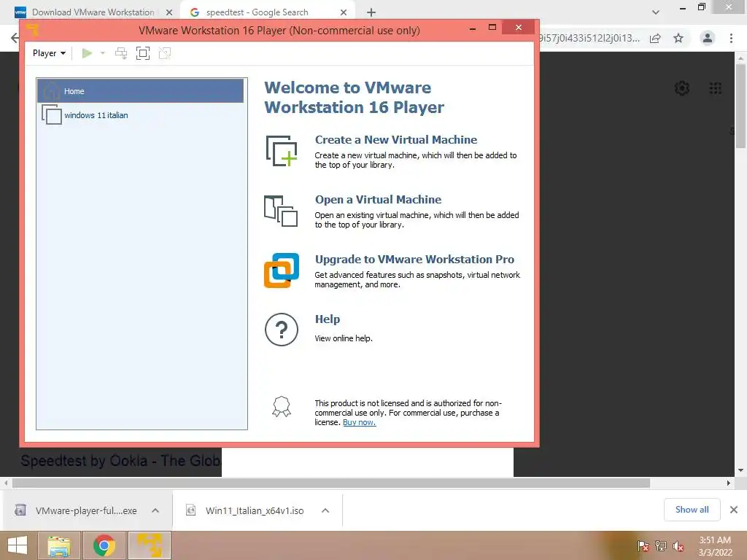Click the Buy now link
Image resolution: width=747 pixels, height=560 pixels.
(359, 422)
